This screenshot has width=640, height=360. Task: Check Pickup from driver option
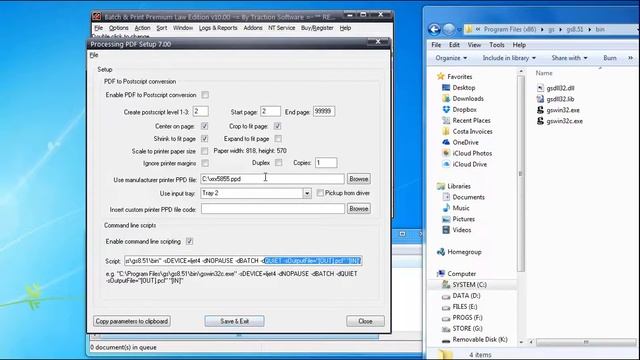(x=320, y=193)
